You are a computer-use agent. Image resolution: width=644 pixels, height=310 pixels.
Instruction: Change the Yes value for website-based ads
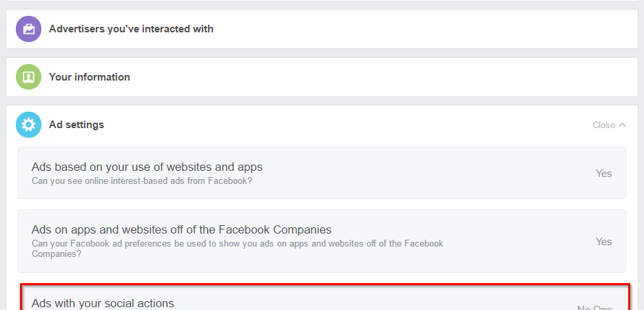603,174
